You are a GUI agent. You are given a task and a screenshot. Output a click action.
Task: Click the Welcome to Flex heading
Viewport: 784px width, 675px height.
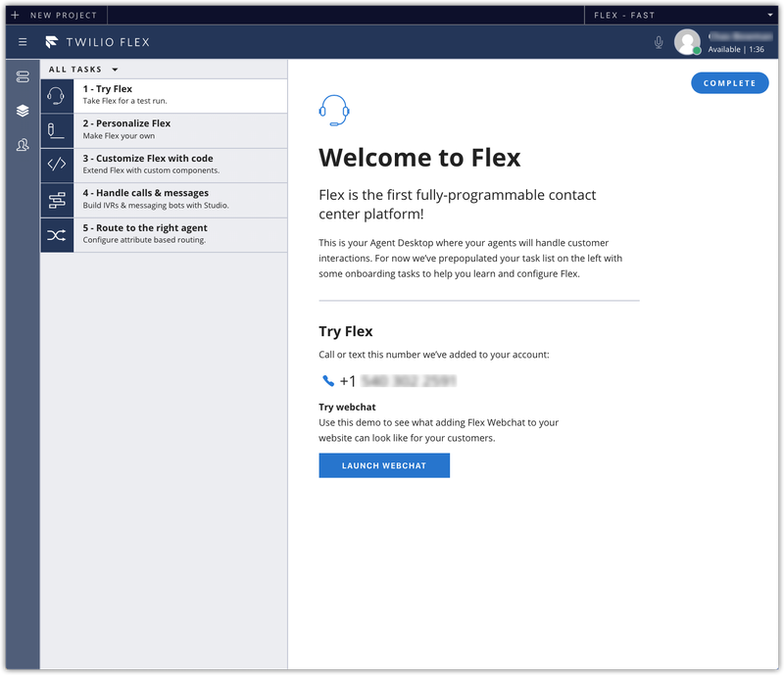coord(419,158)
